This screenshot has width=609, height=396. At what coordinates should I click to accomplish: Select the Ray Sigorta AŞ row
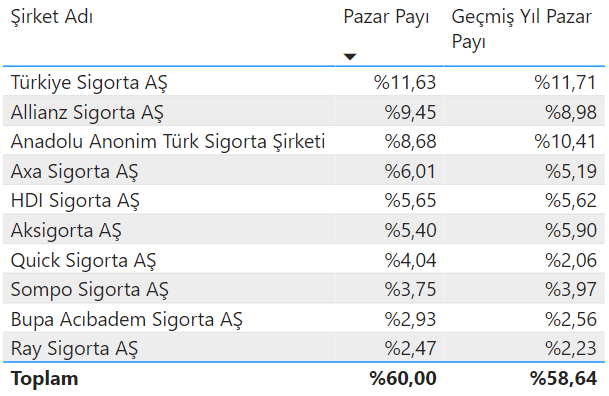304,348
